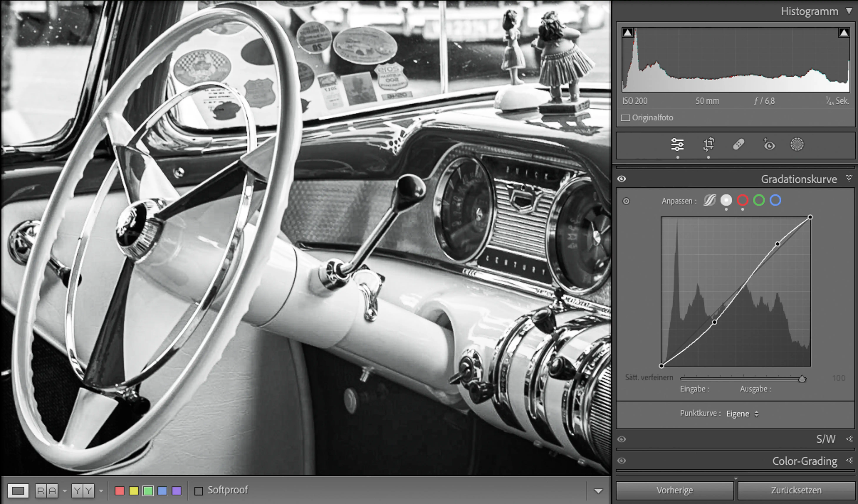Select the lower curve control point
Screen dimensions: 858x504
[x=715, y=322]
